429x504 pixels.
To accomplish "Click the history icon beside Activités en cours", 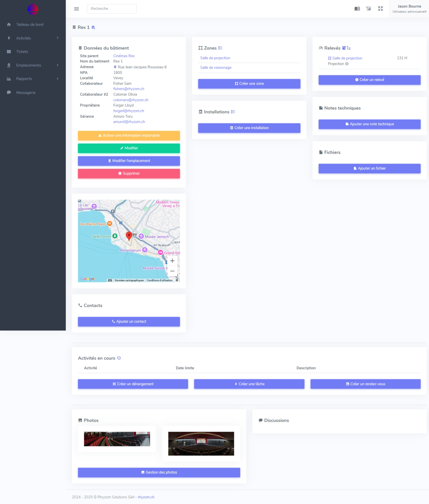I will coord(119,358).
